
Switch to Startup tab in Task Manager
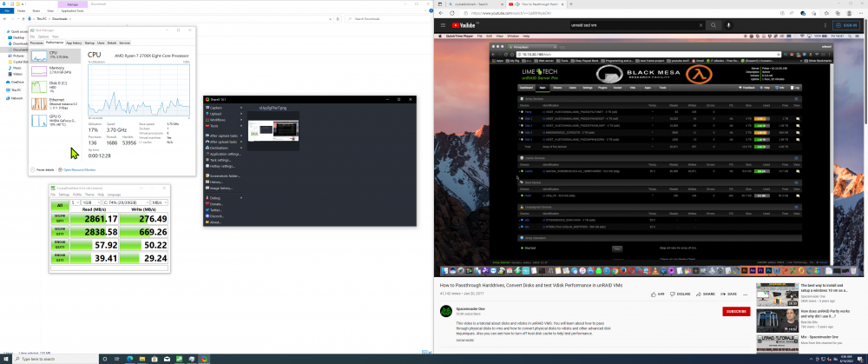point(89,43)
